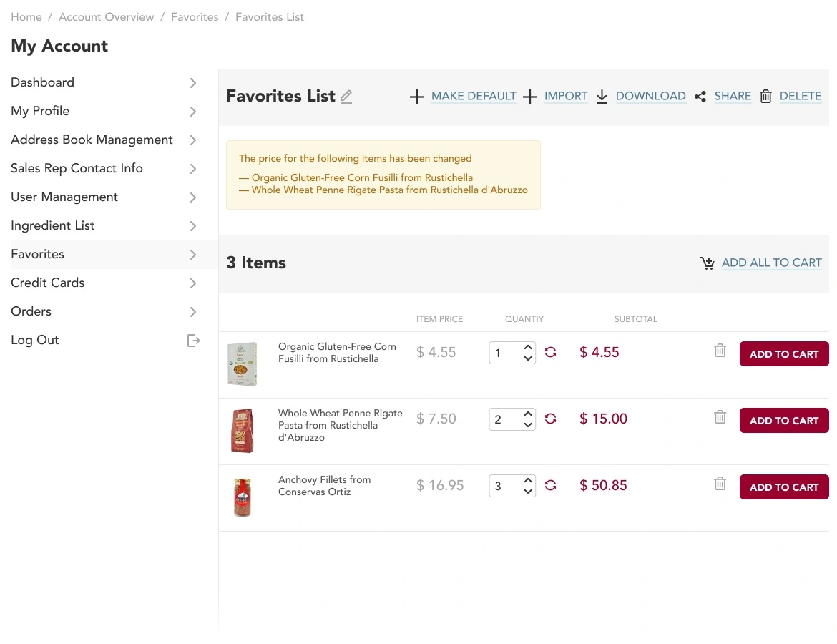The height and width of the screenshot is (644, 837).
Task: Open My Profile in account menu
Action: point(40,111)
